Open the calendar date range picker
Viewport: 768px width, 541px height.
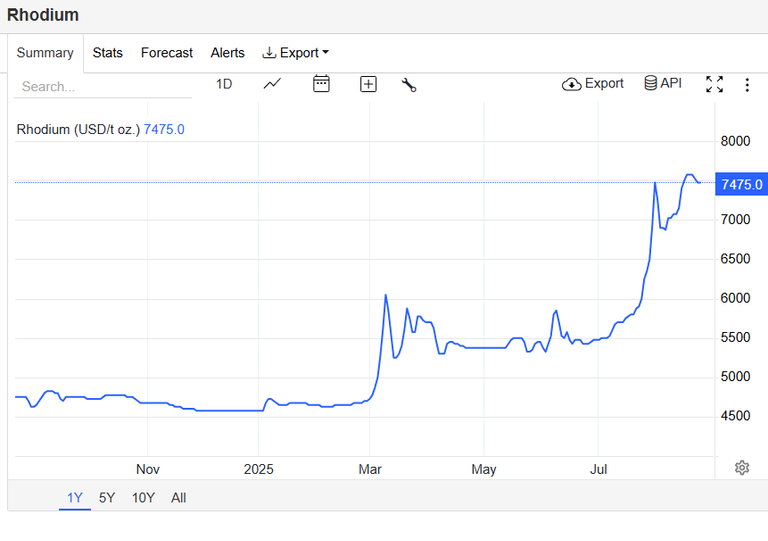pos(321,84)
